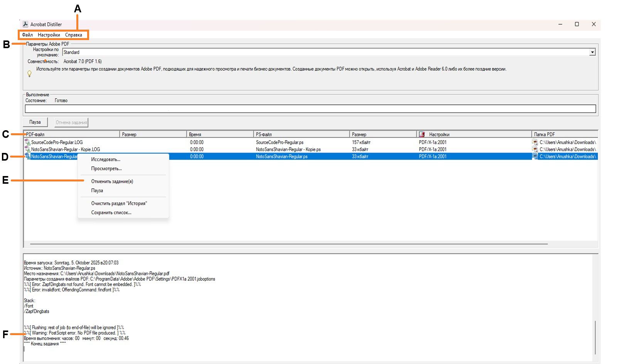Sort by the Папка PDF column header

point(565,134)
